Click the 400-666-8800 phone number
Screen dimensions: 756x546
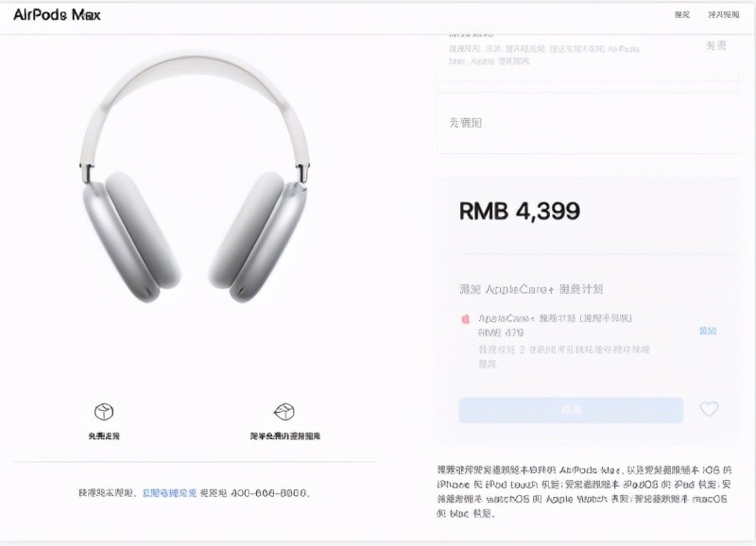pyautogui.click(x=269, y=493)
